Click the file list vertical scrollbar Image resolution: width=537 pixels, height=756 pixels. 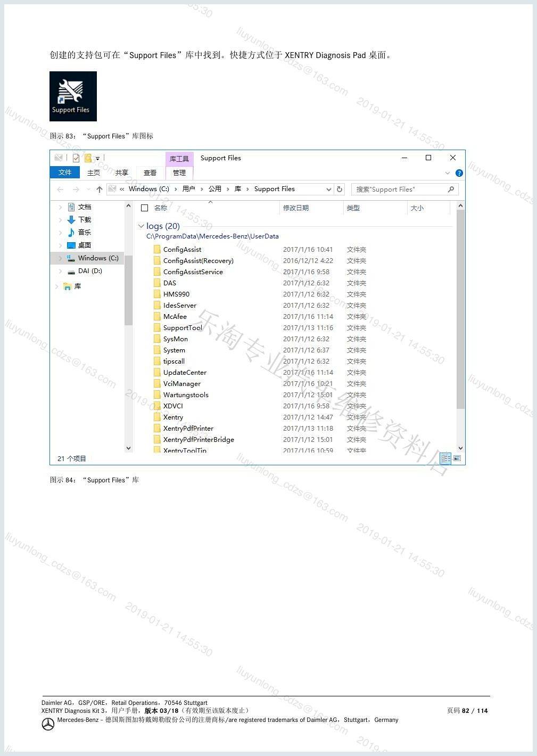pyautogui.click(x=461, y=309)
